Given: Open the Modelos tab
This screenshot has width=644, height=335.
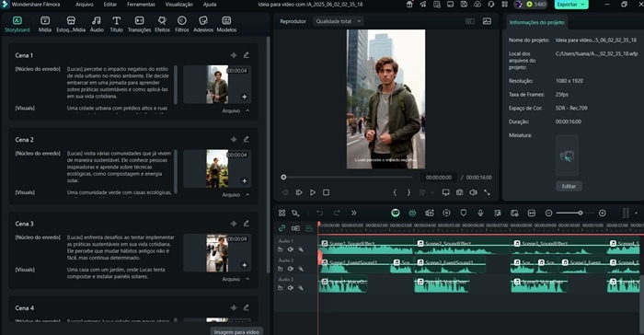Looking at the screenshot, I should [x=226, y=24].
